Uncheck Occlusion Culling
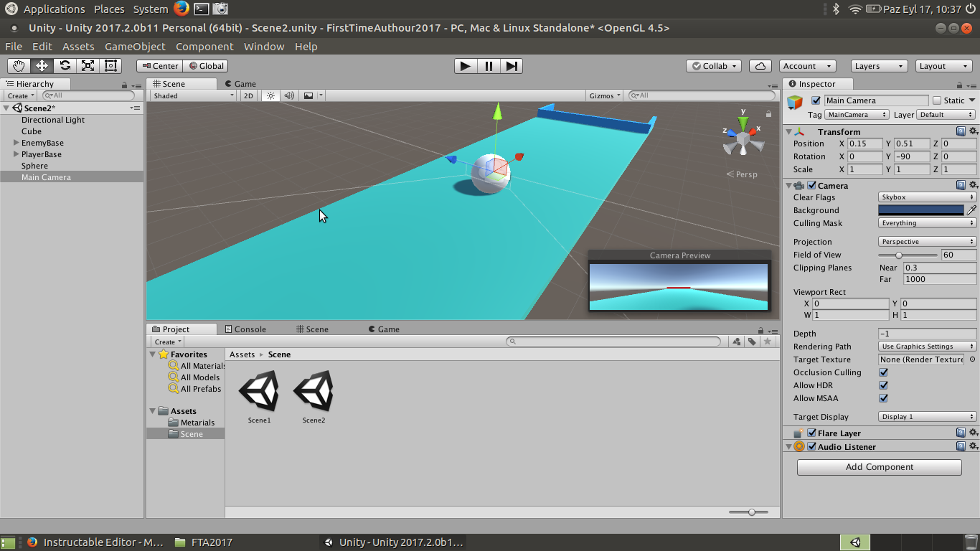Image resolution: width=980 pixels, height=551 pixels. point(883,372)
